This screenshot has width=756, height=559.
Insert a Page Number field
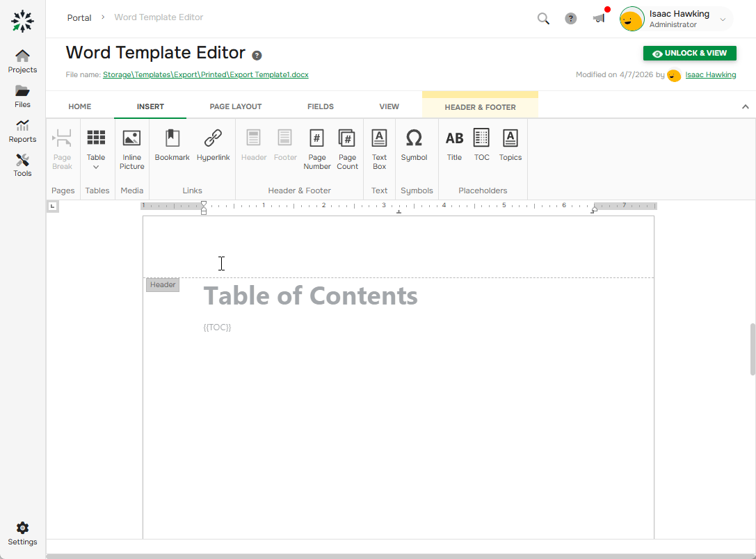click(316, 149)
